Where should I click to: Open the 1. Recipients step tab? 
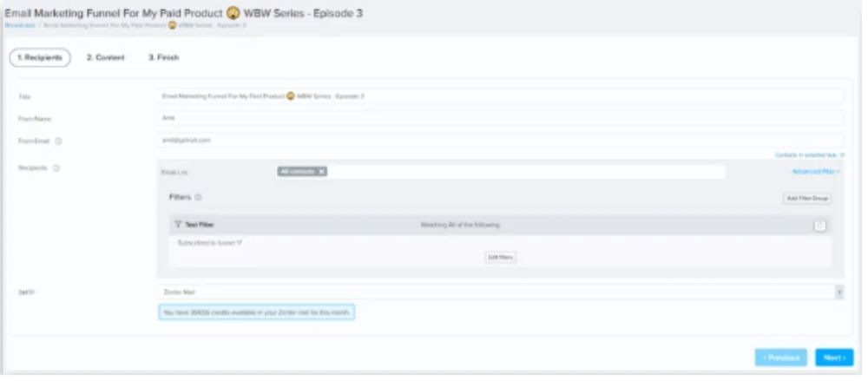pyautogui.click(x=40, y=57)
